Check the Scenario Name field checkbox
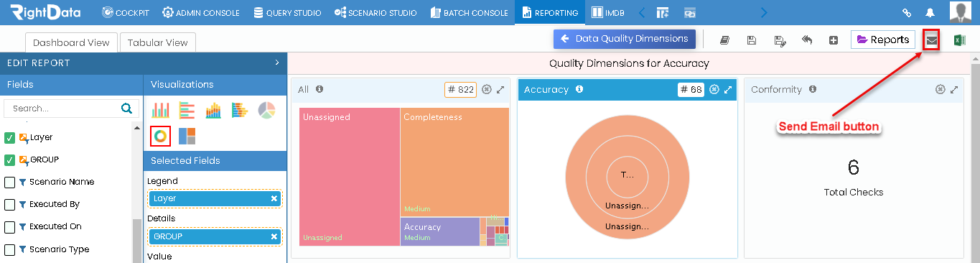This screenshot has height=263, width=980. pos(10,182)
